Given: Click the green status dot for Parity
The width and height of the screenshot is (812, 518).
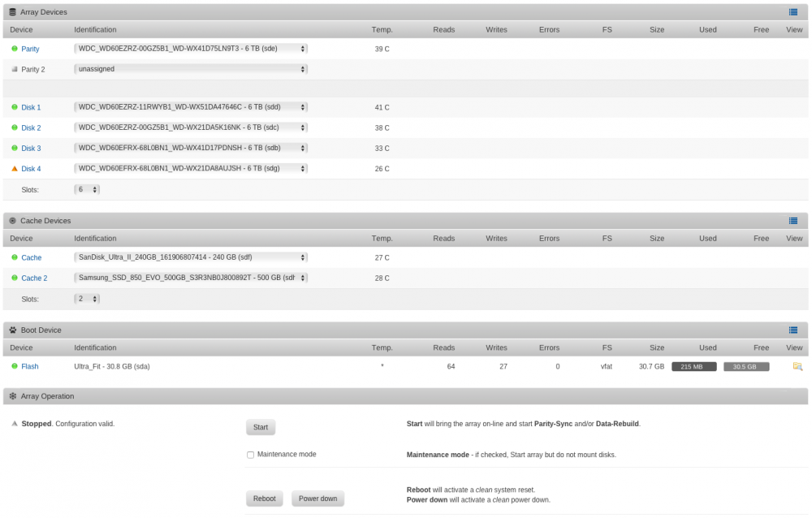Looking at the screenshot, I should click(15, 49).
